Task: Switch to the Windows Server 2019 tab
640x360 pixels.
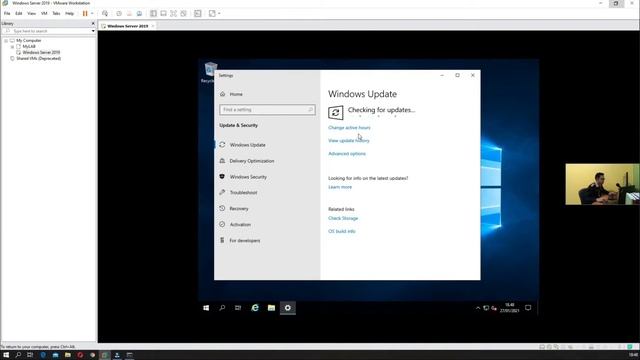Action: (x=127, y=26)
